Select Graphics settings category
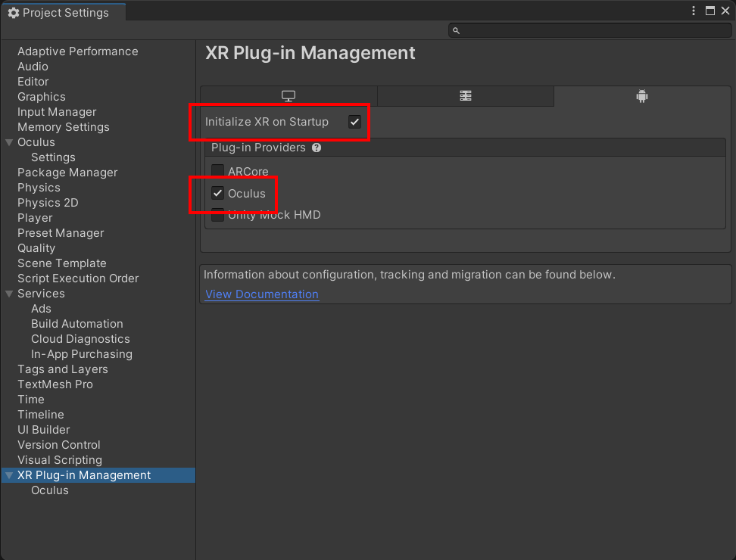736x560 pixels. 42,97
